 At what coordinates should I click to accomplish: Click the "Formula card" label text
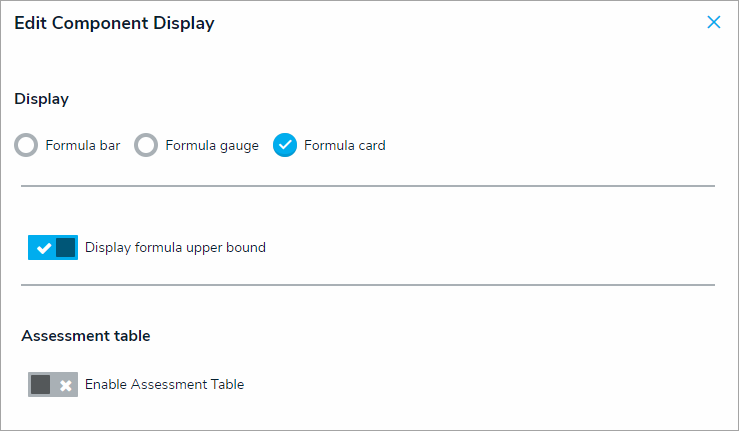pyautogui.click(x=345, y=146)
